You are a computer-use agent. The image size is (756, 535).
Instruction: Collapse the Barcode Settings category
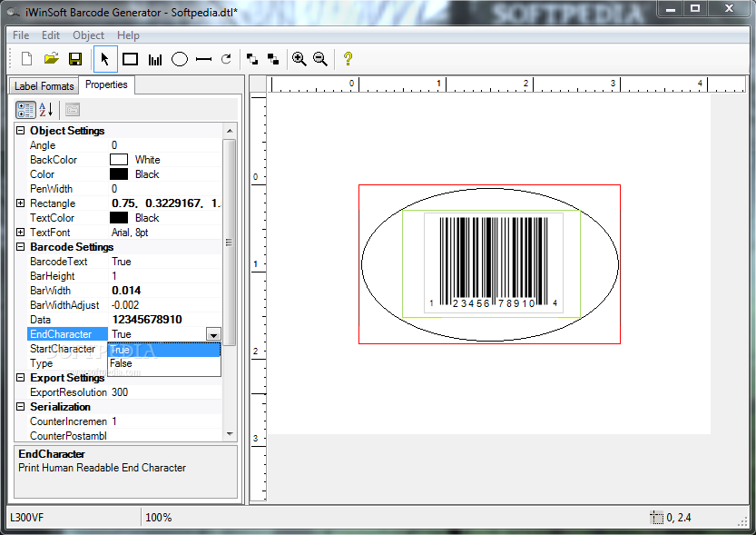pyautogui.click(x=20, y=246)
